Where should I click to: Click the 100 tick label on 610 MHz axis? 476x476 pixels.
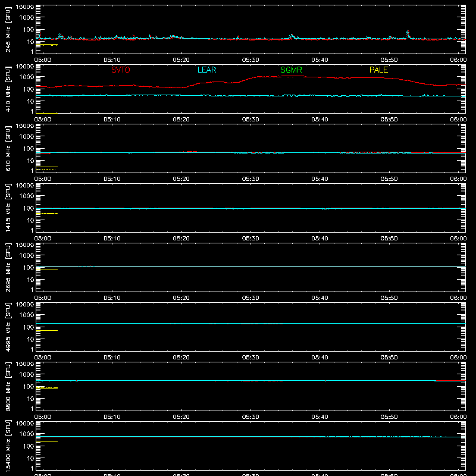coord(29,149)
